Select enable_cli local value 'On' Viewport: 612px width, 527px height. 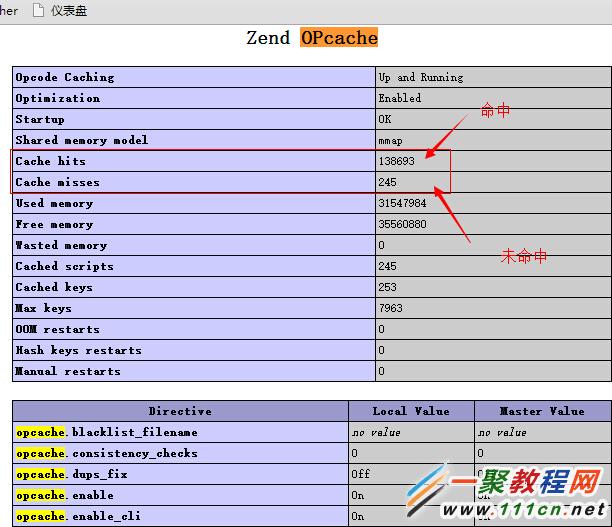358,516
